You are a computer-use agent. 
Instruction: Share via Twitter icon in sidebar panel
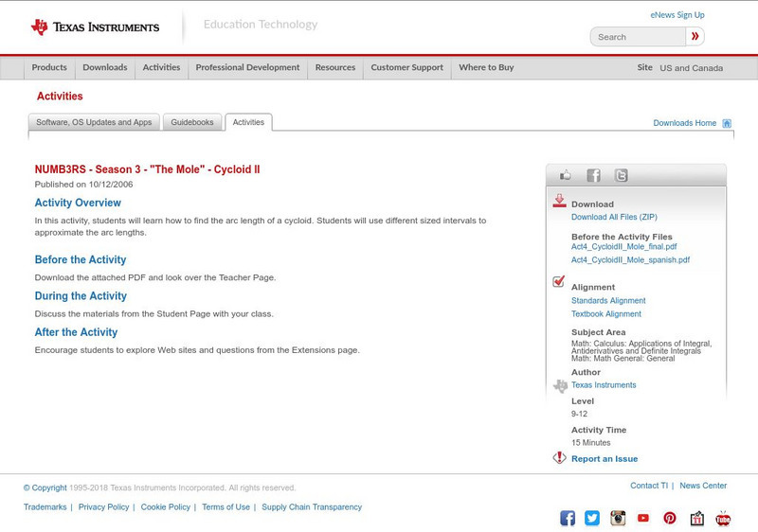[x=621, y=175]
